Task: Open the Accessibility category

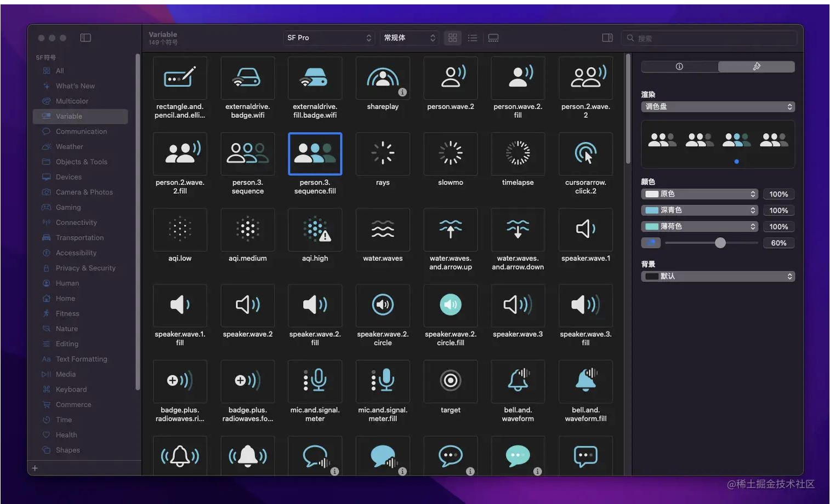Action: [x=80, y=253]
